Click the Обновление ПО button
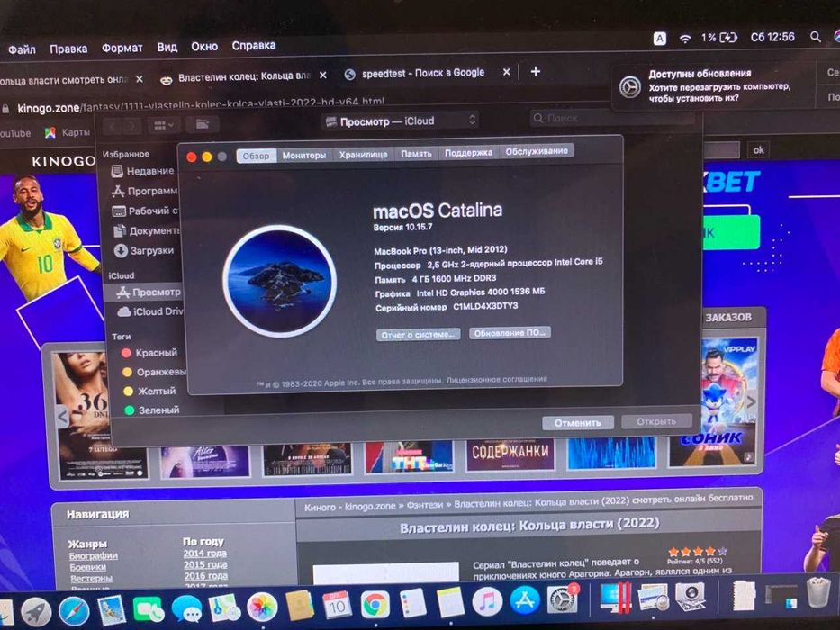Image resolution: width=840 pixels, height=630 pixels. (510, 333)
